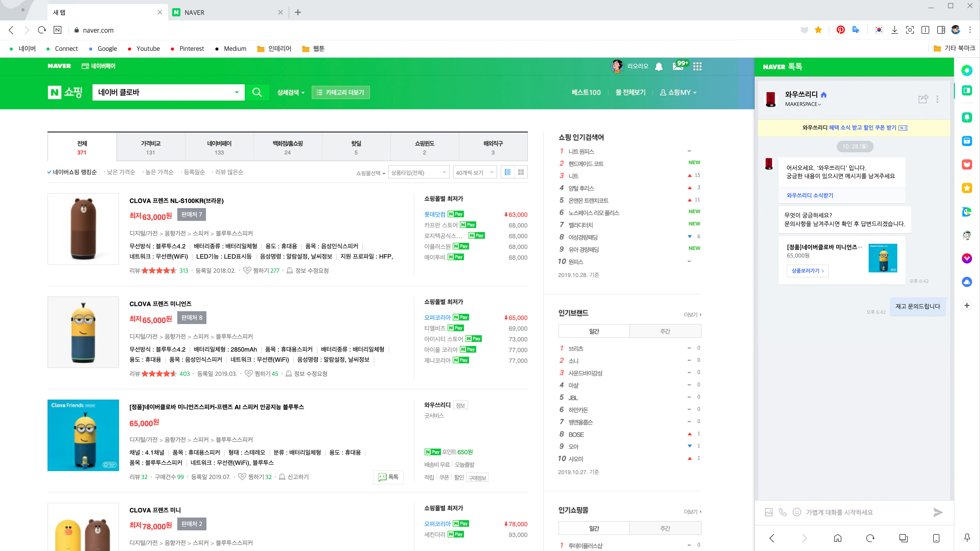Open the yellow star bookmarks sidebar icon
Image resolution: width=980 pixels, height=551 pixels.
967,188
